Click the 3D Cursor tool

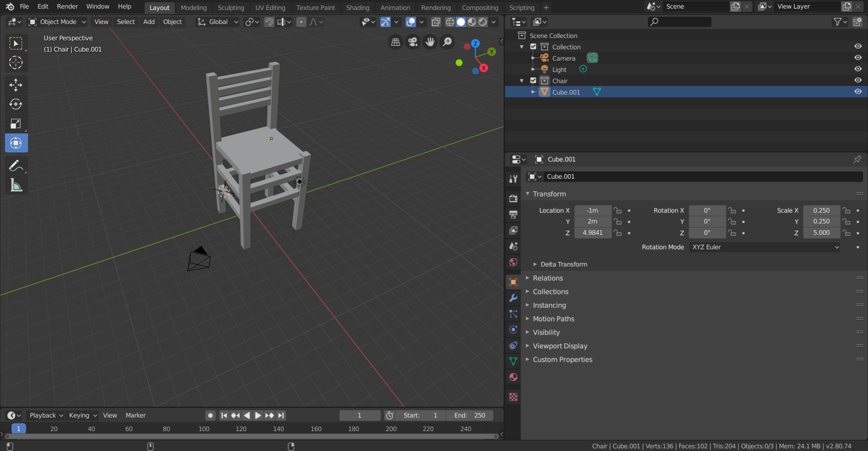[16, 62]
